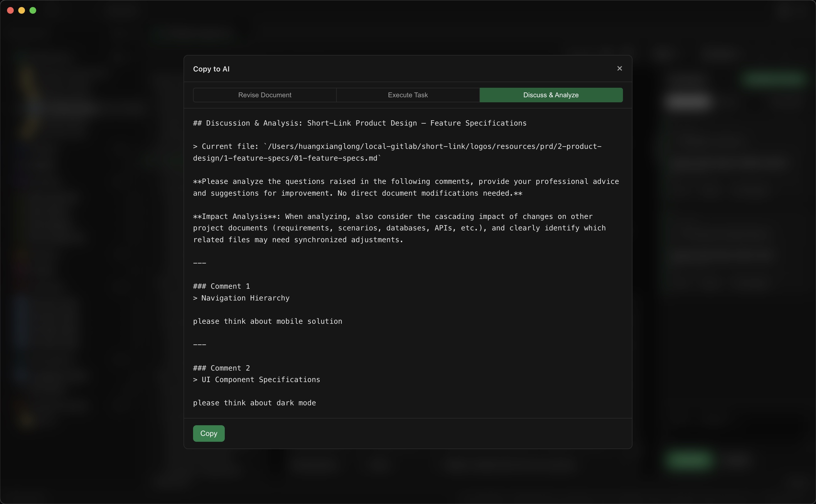Click the Comment 1 heading
Screen dimensions: 816x504
click(x=221, y=286)
